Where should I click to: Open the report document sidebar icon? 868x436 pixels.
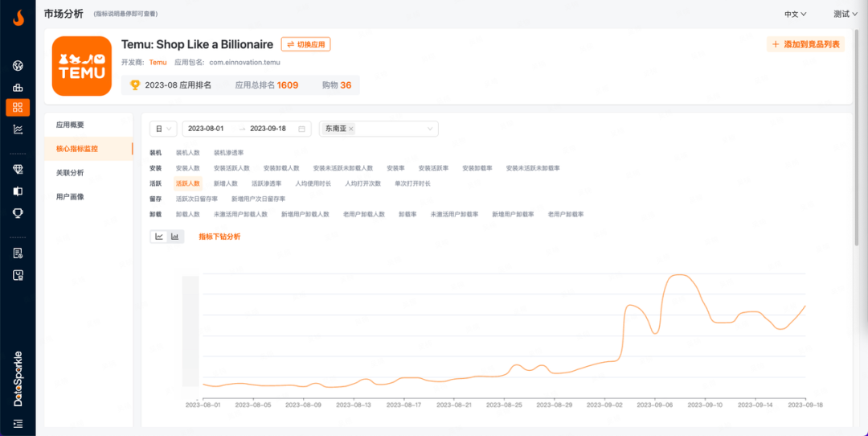tap(18, 253)
